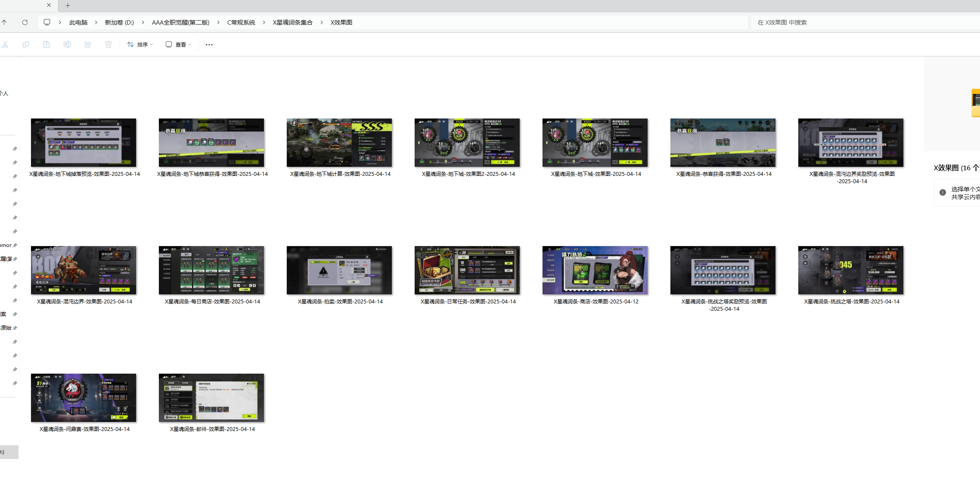
Task: Click the Rename icon in toolbar
Action: tap(67, 44)
